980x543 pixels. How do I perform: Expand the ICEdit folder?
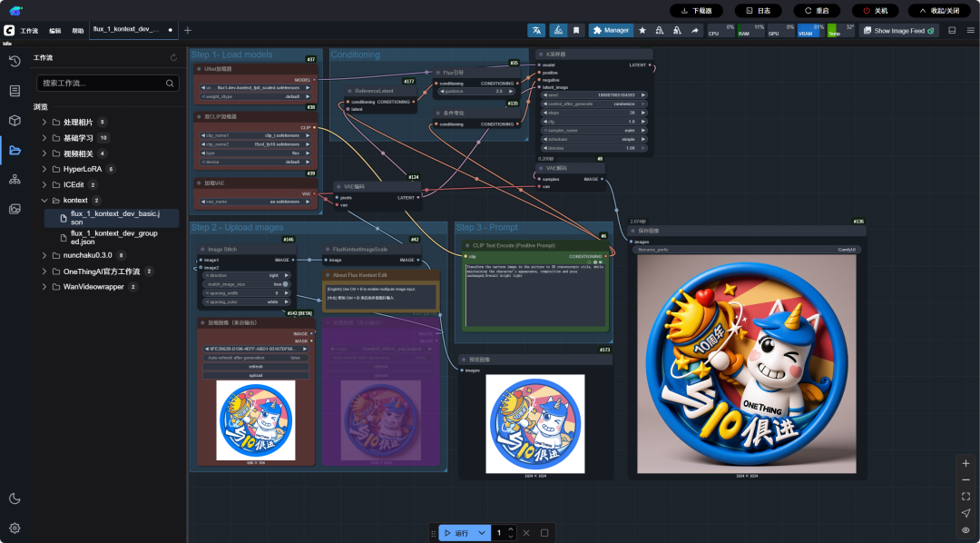click(44, 184)
